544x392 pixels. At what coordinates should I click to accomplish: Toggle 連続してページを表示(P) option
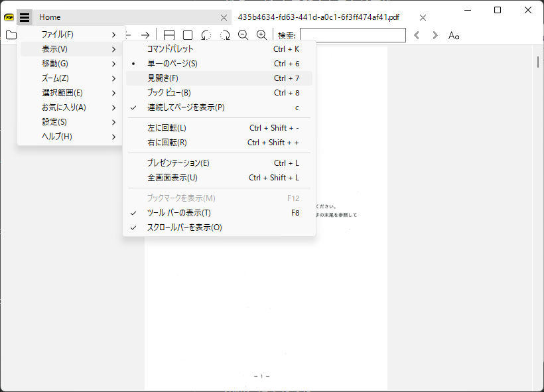pos(220,107)
